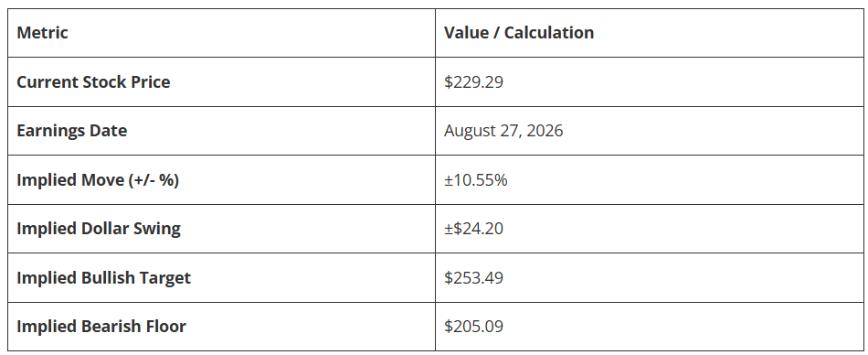Select the Implied Move (+/- %) label
The image size is (868, 355).
point(98,179)
